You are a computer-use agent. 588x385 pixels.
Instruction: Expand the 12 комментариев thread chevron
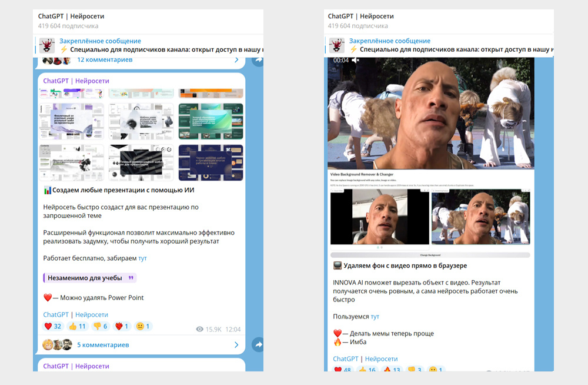pyautogui.click(x=236, y=59)
